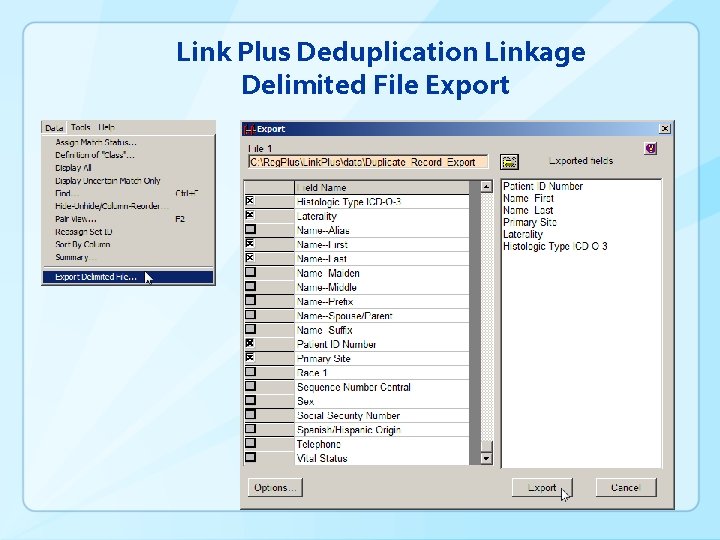720x540 pixels.
Task: Select Name First in exported fields list
Action: [529, 198]
